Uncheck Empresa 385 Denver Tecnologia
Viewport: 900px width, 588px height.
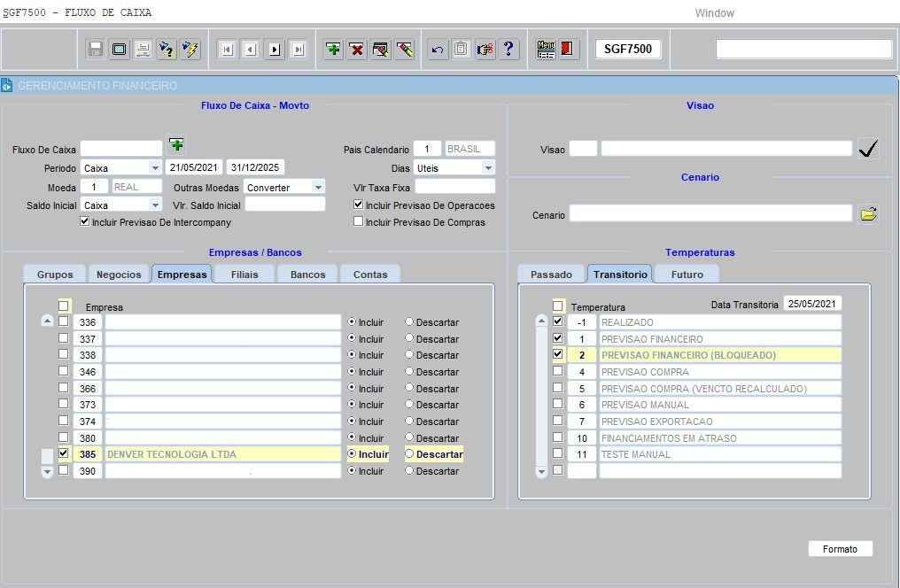[63, 453]
